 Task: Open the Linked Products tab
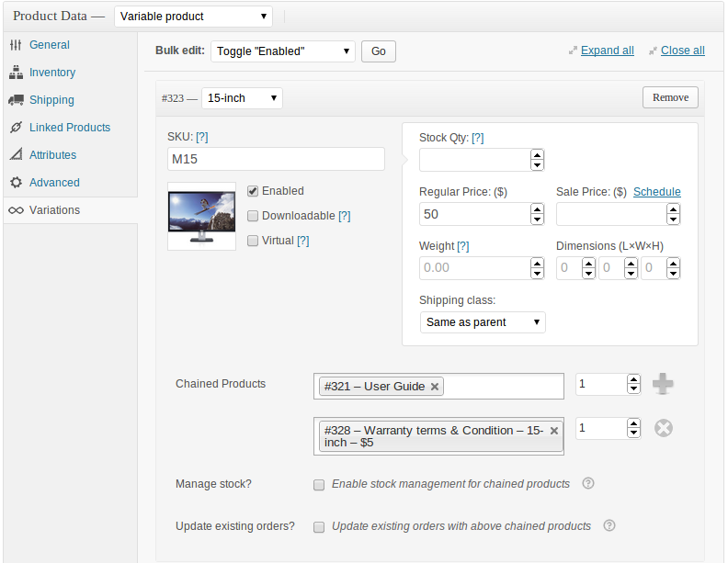coord(70,127)
